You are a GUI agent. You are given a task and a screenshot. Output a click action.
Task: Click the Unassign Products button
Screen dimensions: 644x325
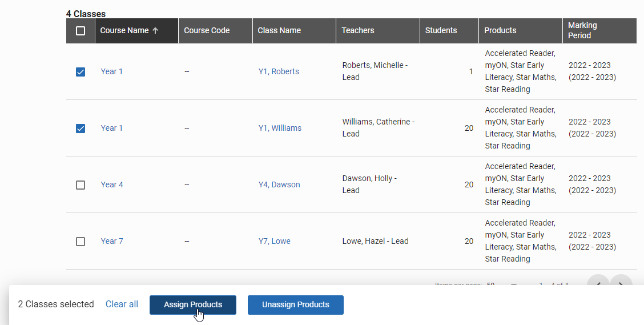(296, 305)
